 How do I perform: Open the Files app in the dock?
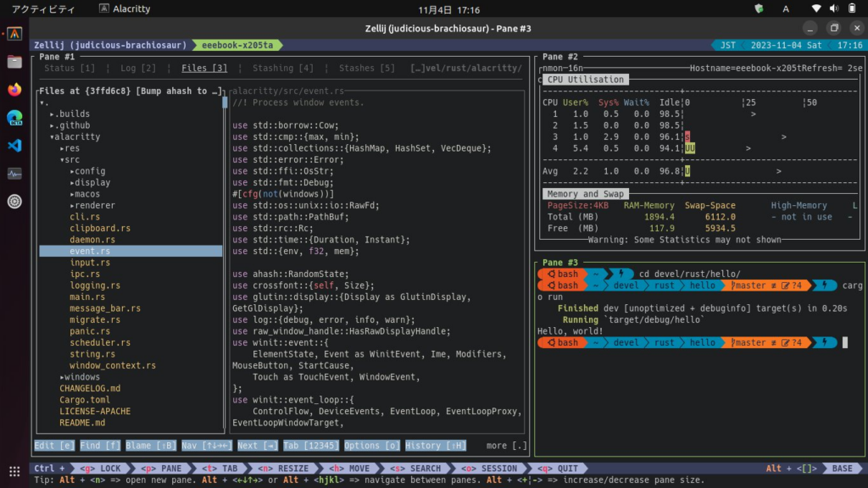pyautogui.click(x=14, y=62)
